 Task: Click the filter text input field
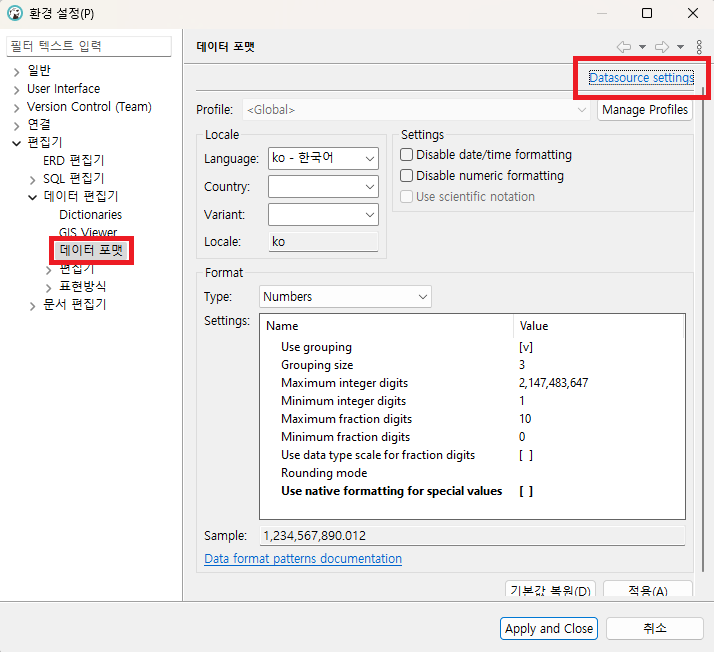[x=89, y=46]
